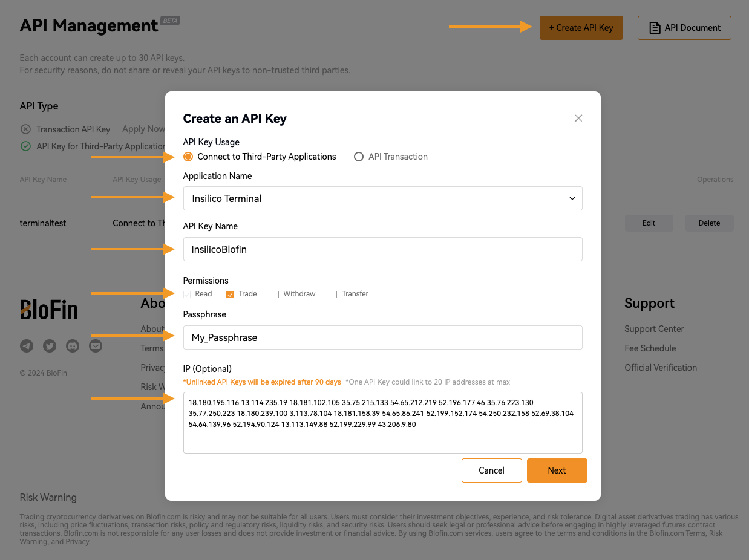
Task: Toggle the Trade permission checkbox
Action: coord(230,295)
